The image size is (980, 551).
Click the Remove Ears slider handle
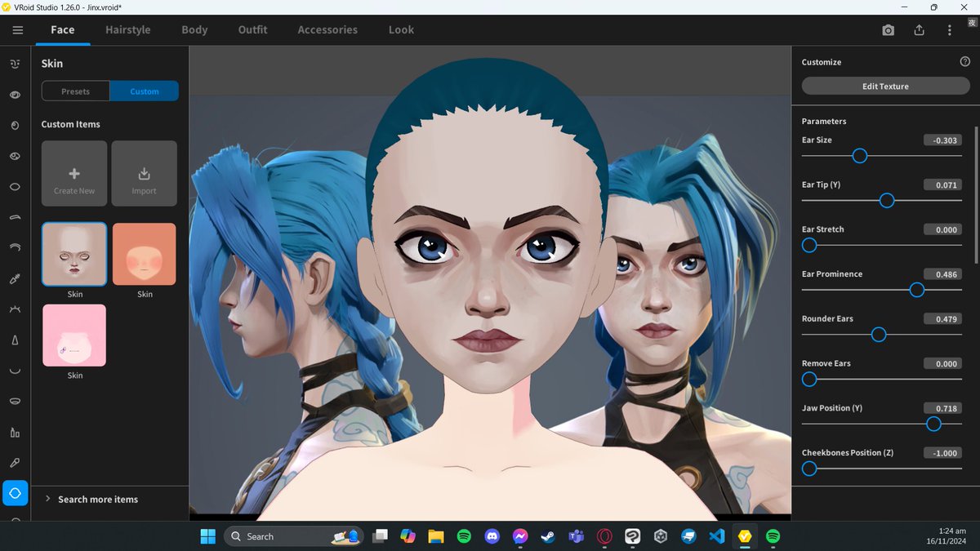click(809, 379)
